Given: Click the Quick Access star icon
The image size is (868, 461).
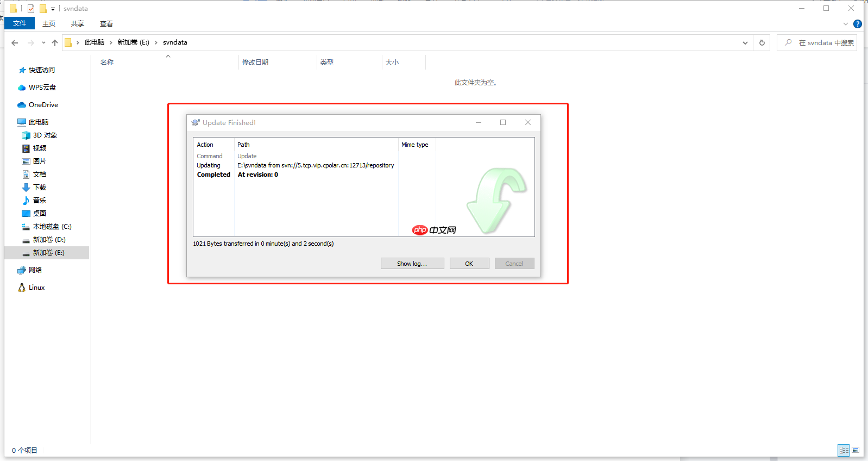Looking at the screenshot, I should [x=22, y=70].
